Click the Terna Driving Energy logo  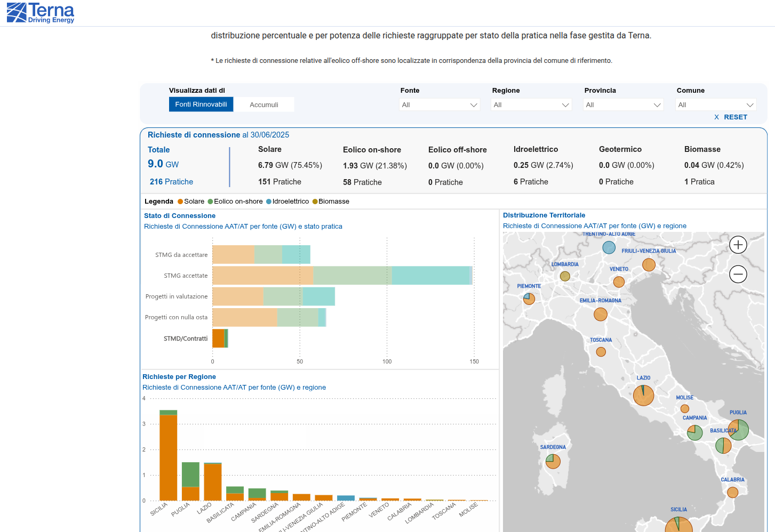[41, 13]
